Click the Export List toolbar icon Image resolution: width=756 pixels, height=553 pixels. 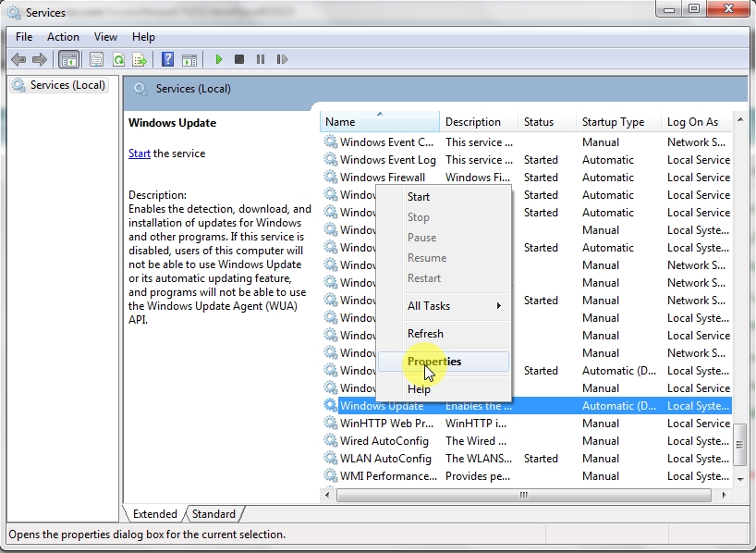point(140,59)
